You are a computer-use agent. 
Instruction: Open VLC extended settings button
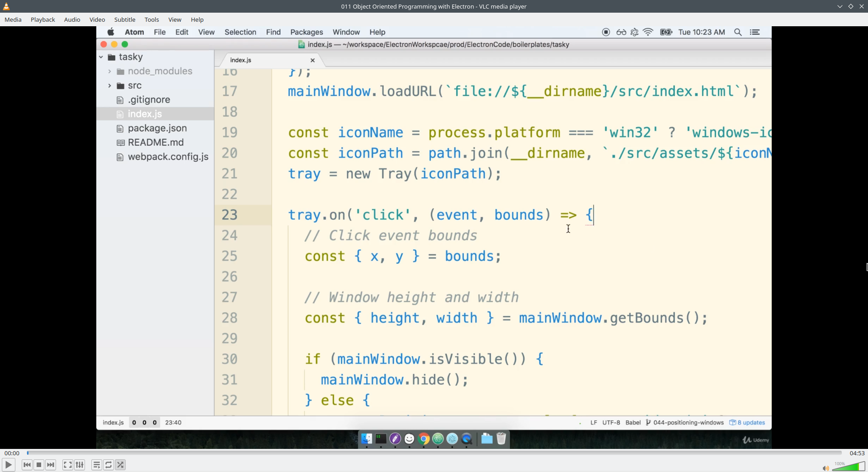(x=80, y=465)
